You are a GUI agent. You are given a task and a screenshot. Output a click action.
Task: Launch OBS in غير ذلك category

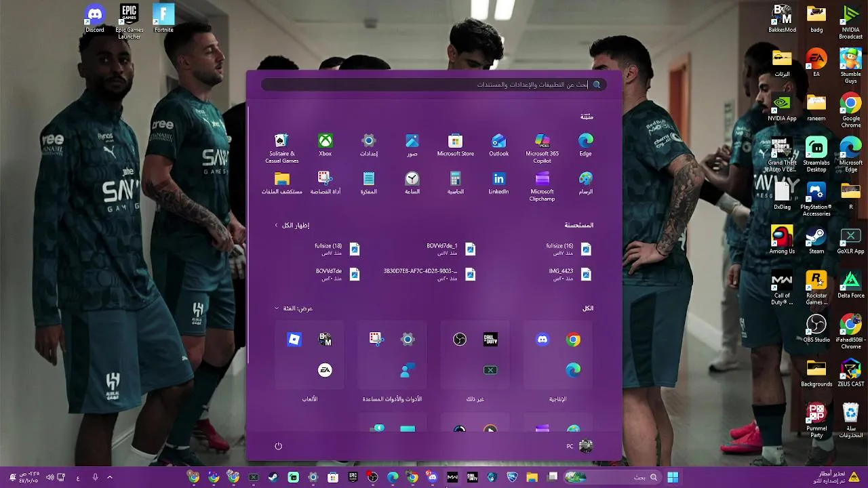pyautogui.click(x=460, y=340)
